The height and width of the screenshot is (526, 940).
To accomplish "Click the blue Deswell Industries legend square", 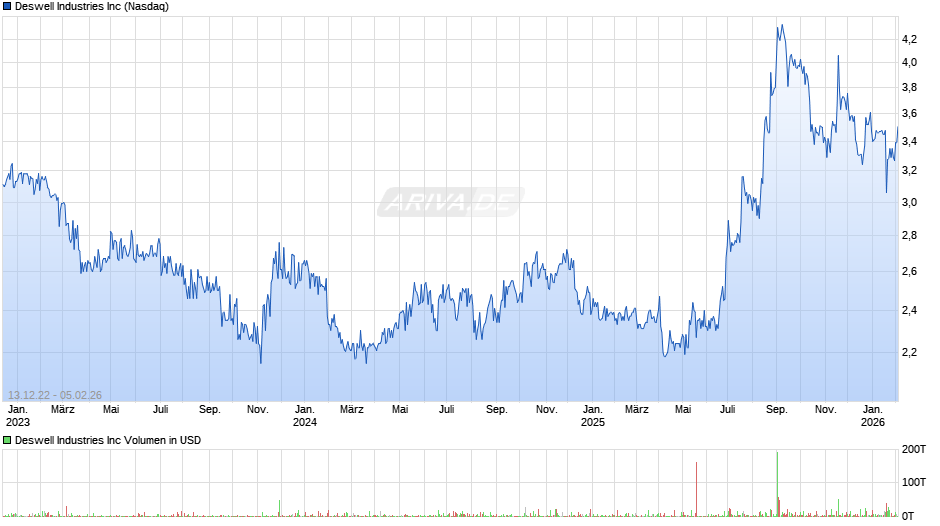I will [x=7, y=7].
